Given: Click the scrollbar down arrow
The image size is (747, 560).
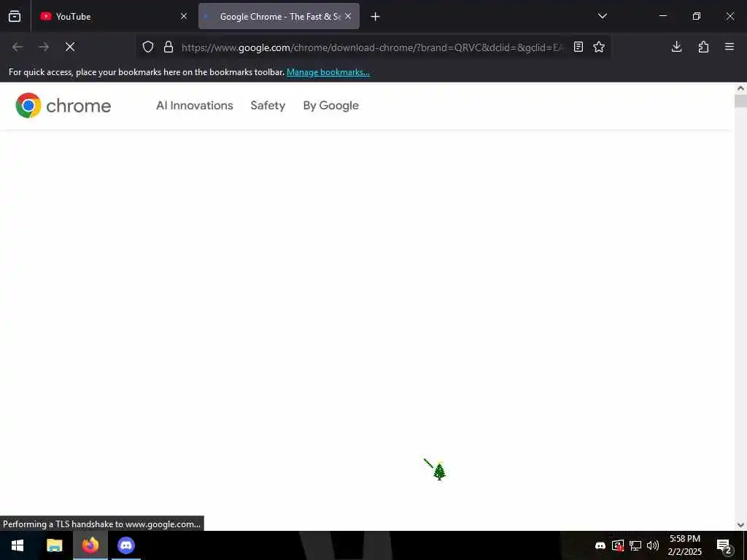Looking at the screenshot, I should point(740,525).
